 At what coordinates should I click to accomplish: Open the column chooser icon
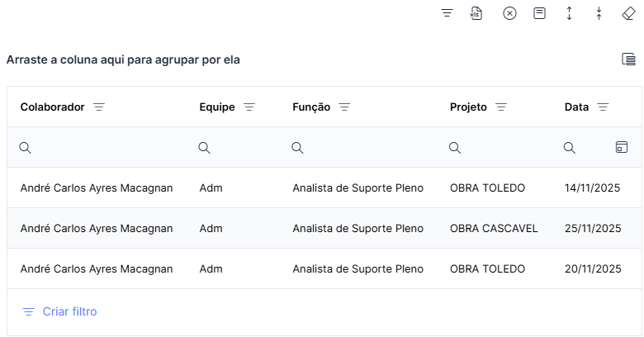(x=628, y=59)
